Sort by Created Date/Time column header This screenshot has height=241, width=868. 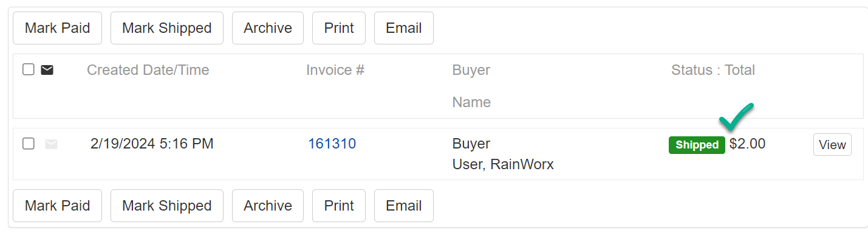148,70
